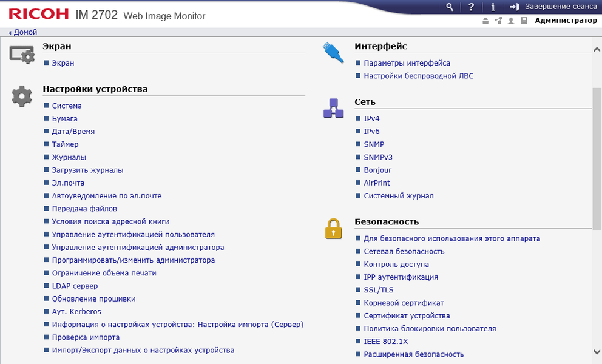The height and width of the screenshot is (364, 602).
Task: Click Завершение сеанса to log out
Action: pyautogui.click(x=560, y=7)
